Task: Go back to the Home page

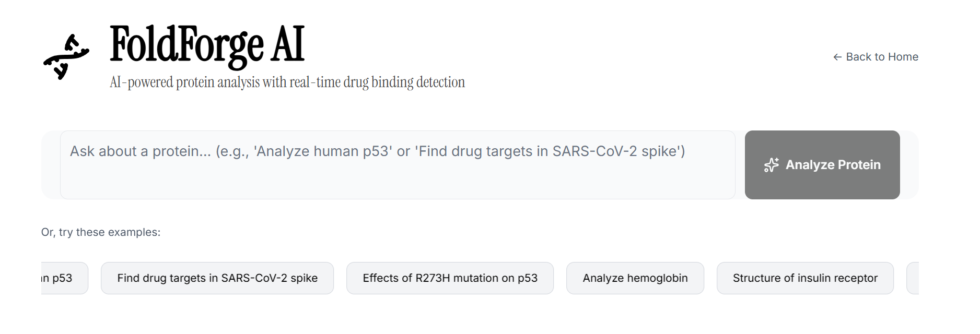Action: pyautogui.click(x=876, y=57)
